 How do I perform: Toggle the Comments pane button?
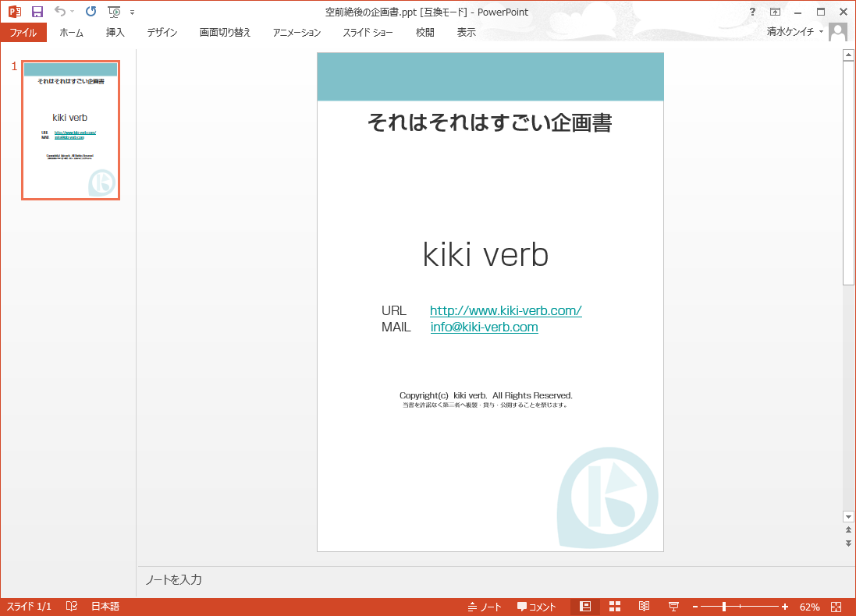[536, 607]
